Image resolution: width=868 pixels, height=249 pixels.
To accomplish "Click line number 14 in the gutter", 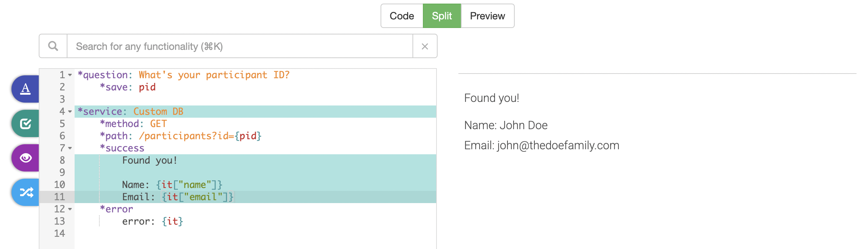I will [x=60, y=234].
